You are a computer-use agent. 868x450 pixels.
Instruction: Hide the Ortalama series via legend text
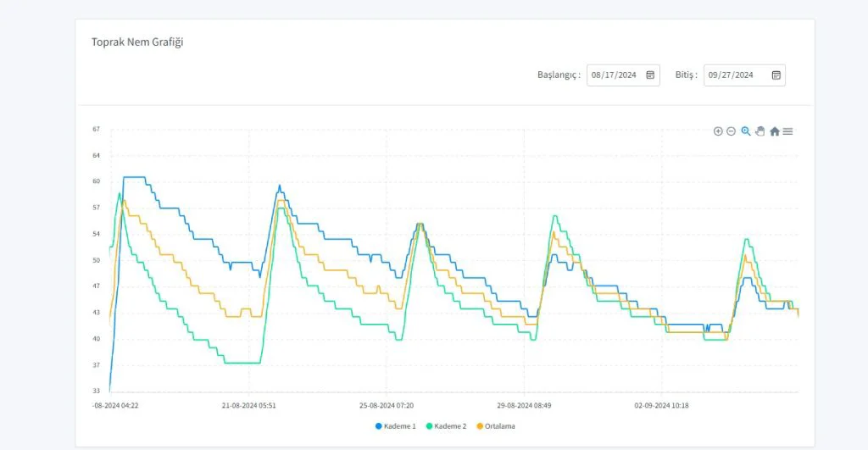(500, 426)
